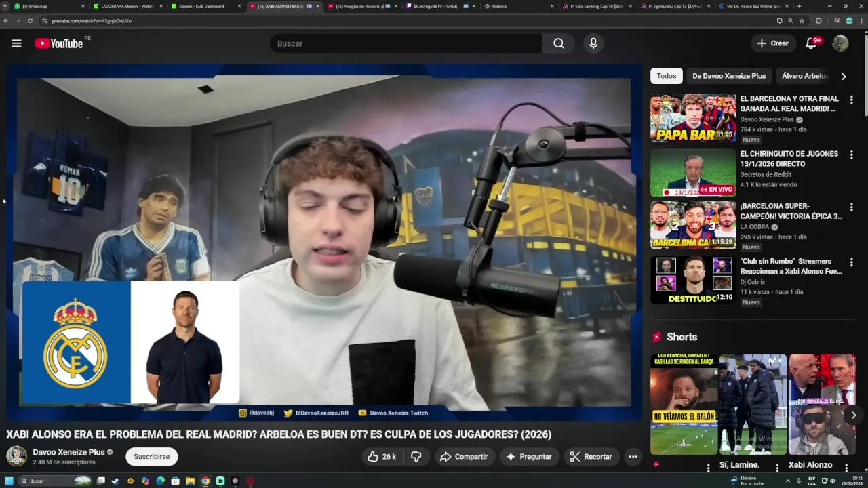Close the WhatsApp browser tab

[83, 6]
